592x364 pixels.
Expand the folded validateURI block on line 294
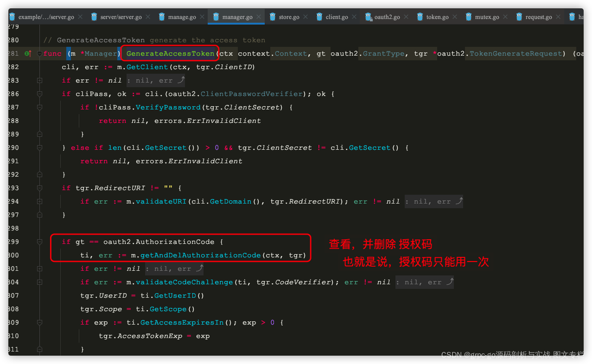(39, 202)
